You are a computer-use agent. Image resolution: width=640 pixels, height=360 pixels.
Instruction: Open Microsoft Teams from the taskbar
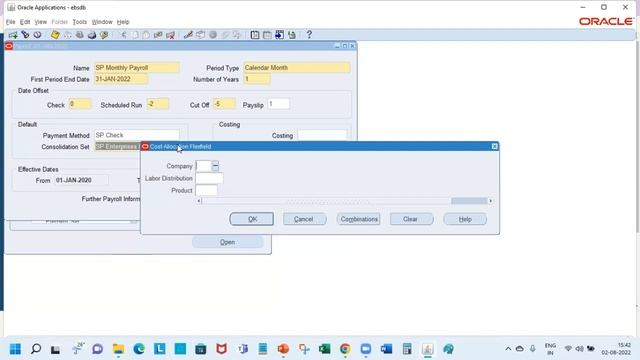click(242, 349)
